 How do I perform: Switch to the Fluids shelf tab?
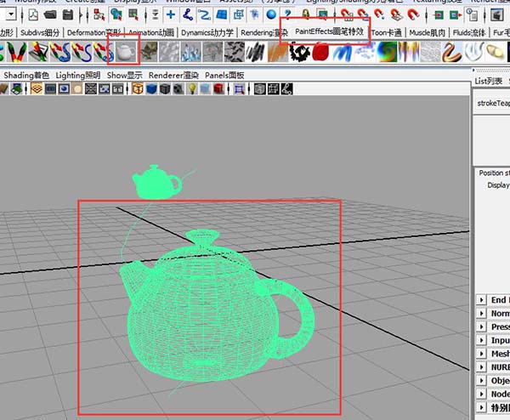469,32
